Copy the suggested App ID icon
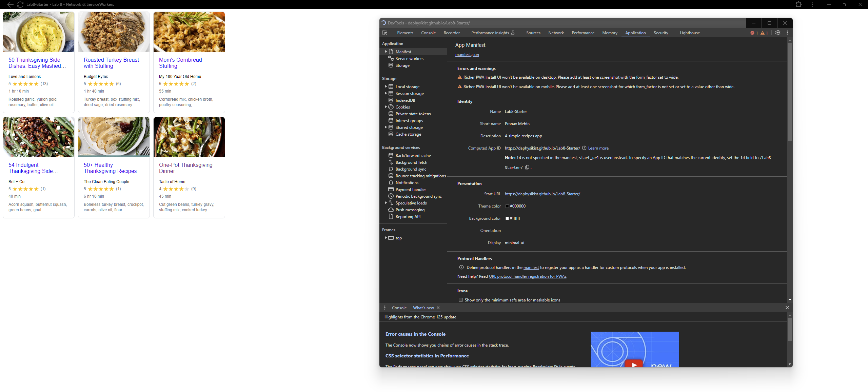Viewport: 868px width, 392px height. click(x=527, y=167)
